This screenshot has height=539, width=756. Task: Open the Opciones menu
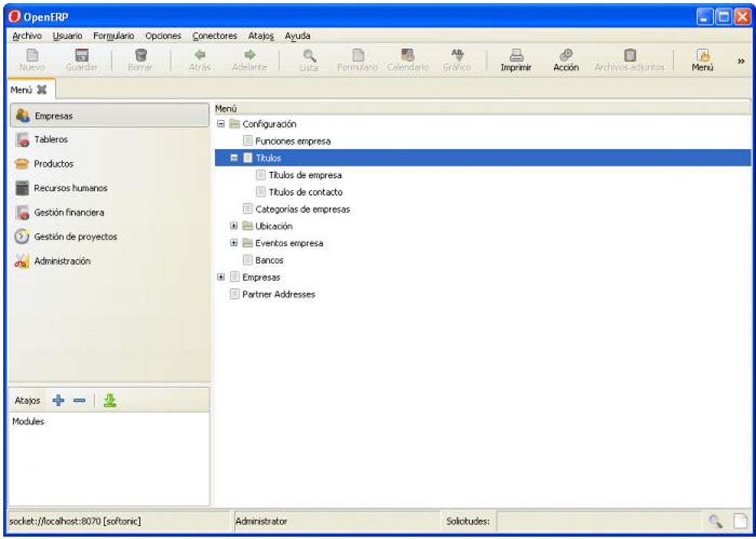coord(163,36)
